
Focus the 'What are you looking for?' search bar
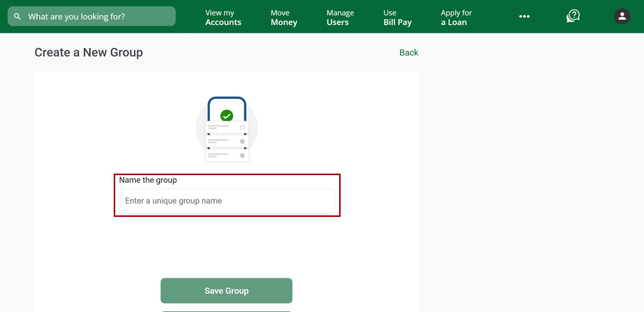(91, 16)
